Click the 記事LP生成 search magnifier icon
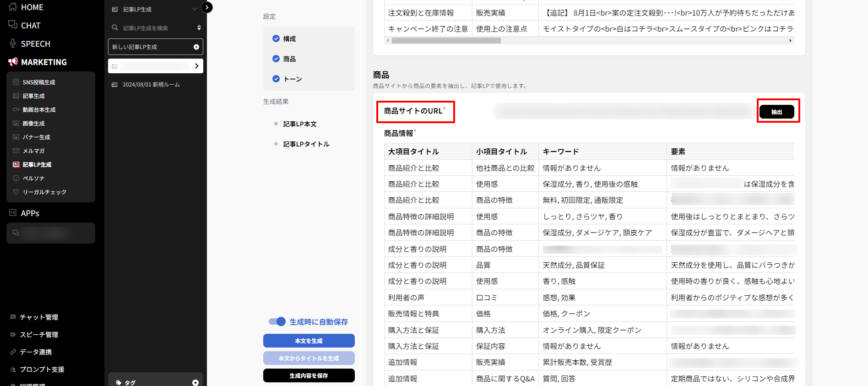Viewport: 868px width, 386px height. [115, 28]
